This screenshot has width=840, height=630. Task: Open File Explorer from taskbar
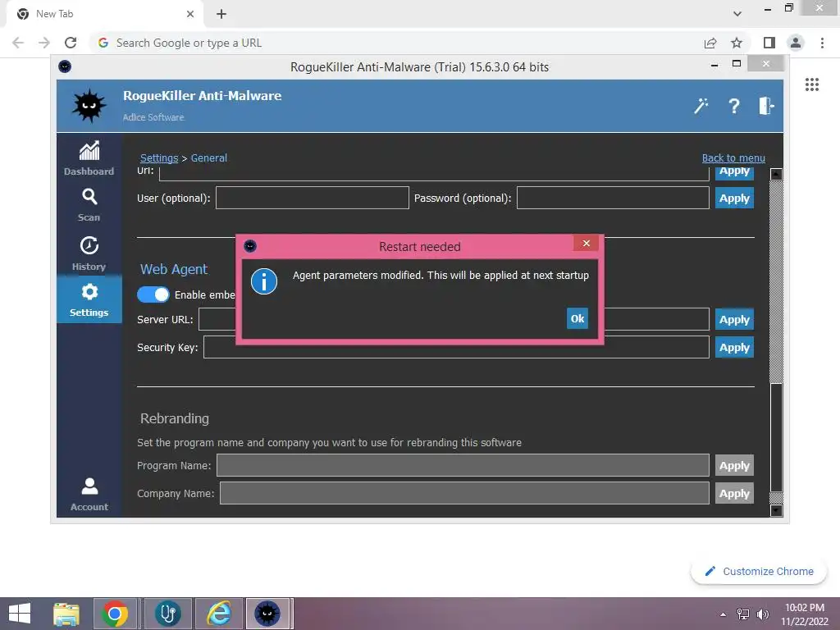pos(66,614)
